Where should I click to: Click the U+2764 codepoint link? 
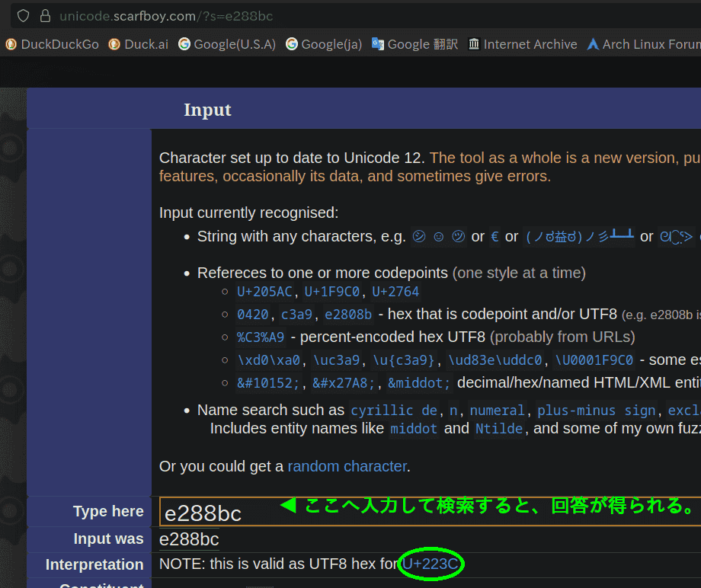point(395,291)
